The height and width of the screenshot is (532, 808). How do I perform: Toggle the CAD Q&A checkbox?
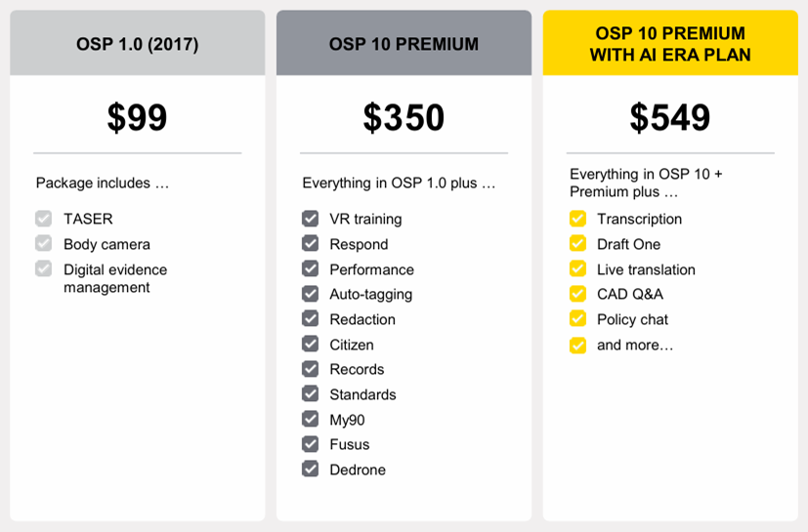point(577,294)
